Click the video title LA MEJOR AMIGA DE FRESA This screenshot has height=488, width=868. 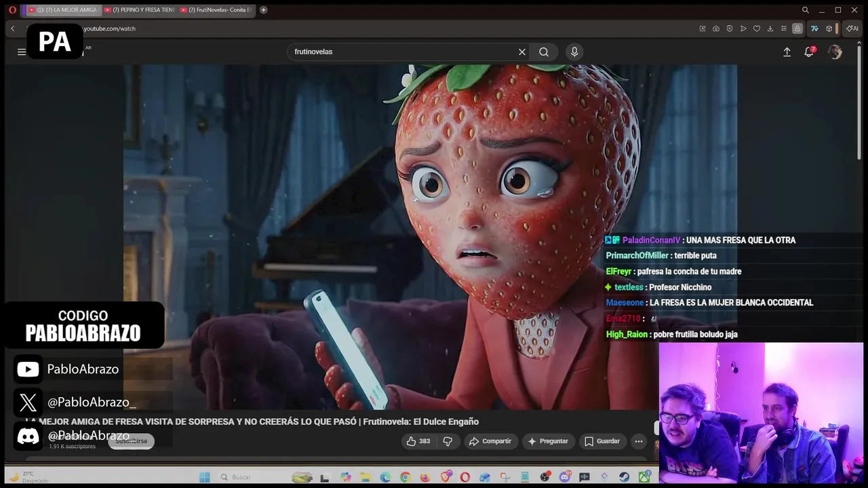252,422
